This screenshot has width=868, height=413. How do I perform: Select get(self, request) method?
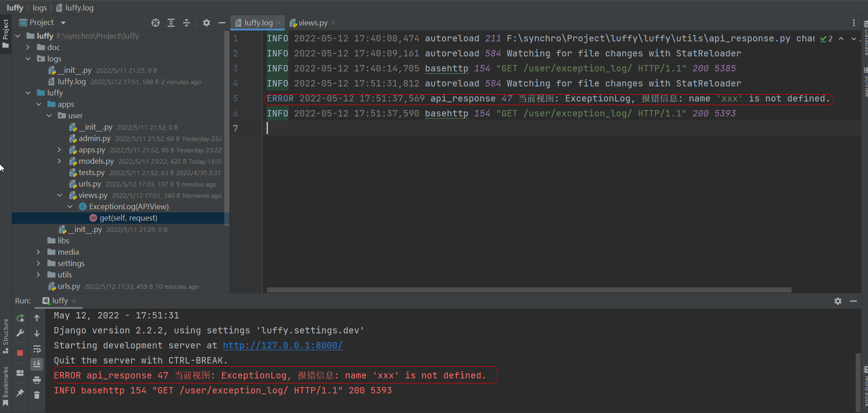128,218
